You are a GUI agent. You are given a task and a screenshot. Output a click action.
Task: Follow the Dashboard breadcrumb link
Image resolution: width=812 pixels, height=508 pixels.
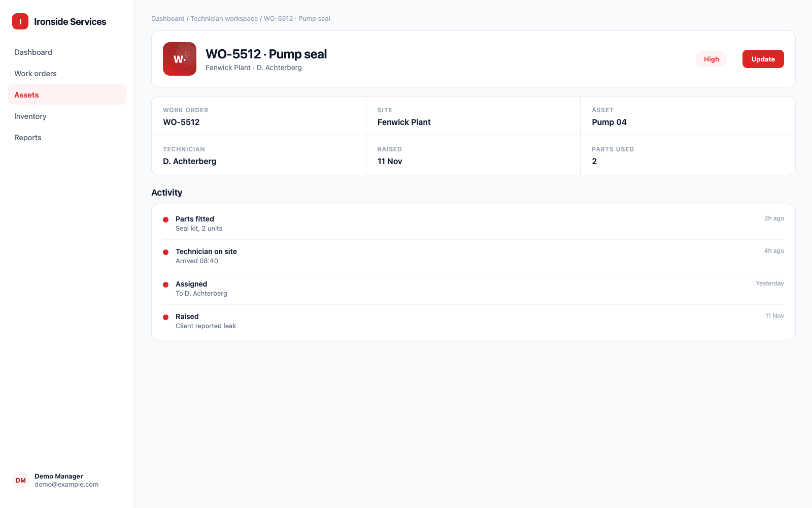pos(168,19)
